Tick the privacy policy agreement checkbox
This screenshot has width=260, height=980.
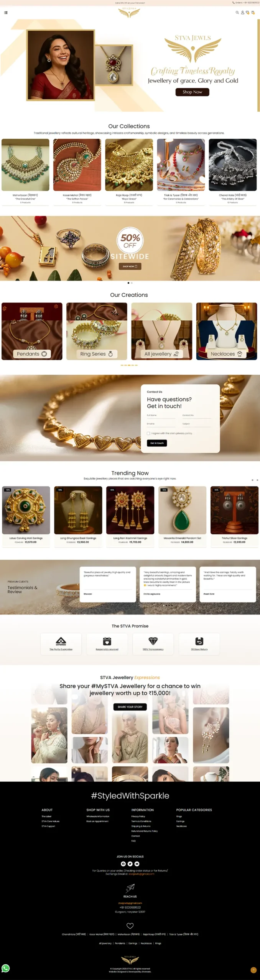(148, 433)
